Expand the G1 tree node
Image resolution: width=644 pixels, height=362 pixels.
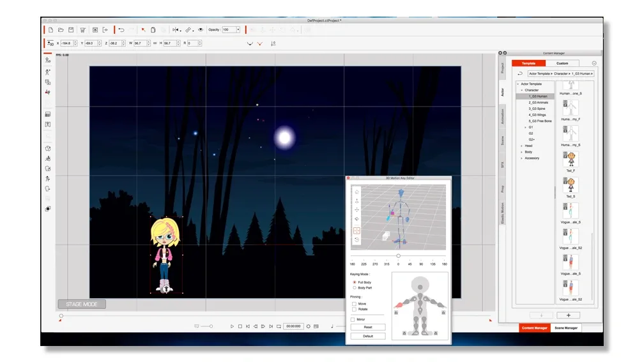click(x=525, y=127)
